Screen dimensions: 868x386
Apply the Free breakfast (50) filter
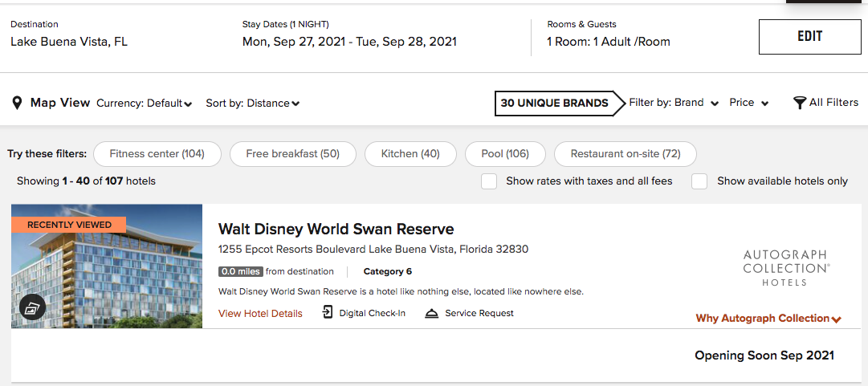tap(292, 154)
